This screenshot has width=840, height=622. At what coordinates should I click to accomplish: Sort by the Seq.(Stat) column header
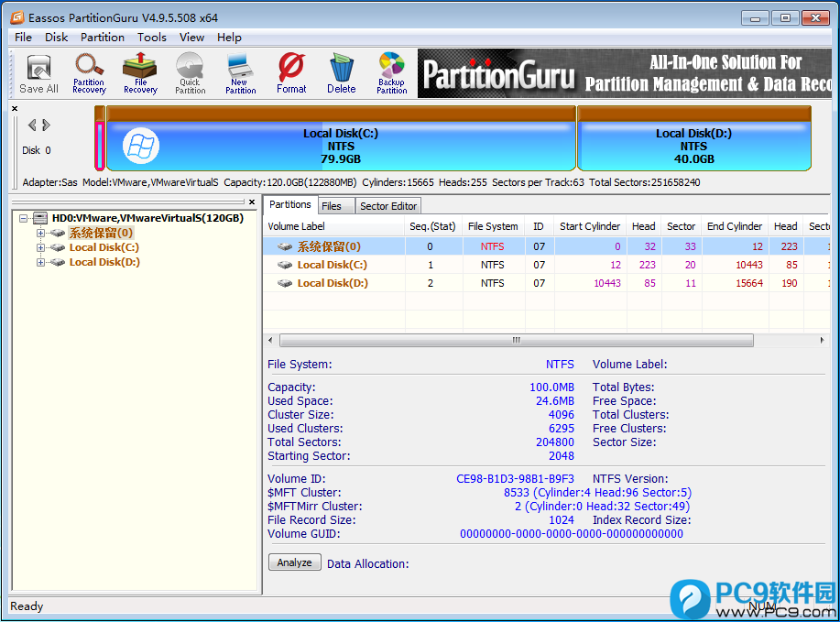pos(433,226)
